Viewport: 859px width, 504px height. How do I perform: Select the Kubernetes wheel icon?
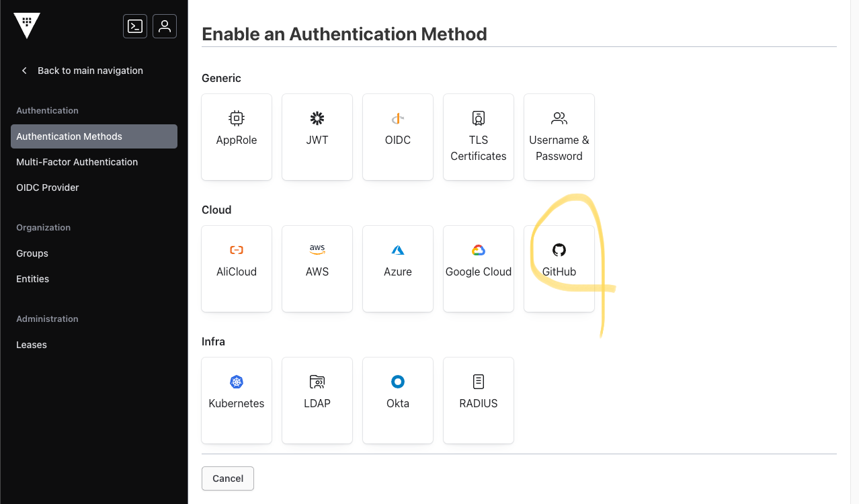pyautogui.click(x=237, y=382)
